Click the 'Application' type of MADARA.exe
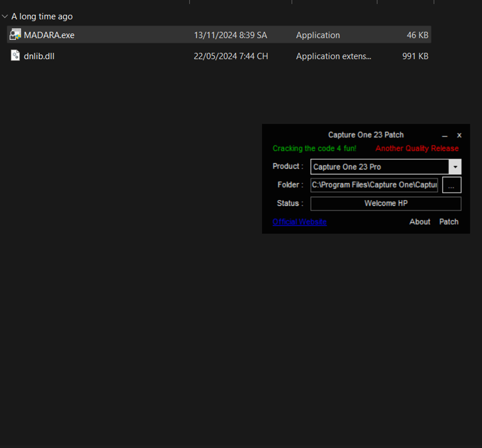Viewport: 482px width, 448px height. (318, 35)
